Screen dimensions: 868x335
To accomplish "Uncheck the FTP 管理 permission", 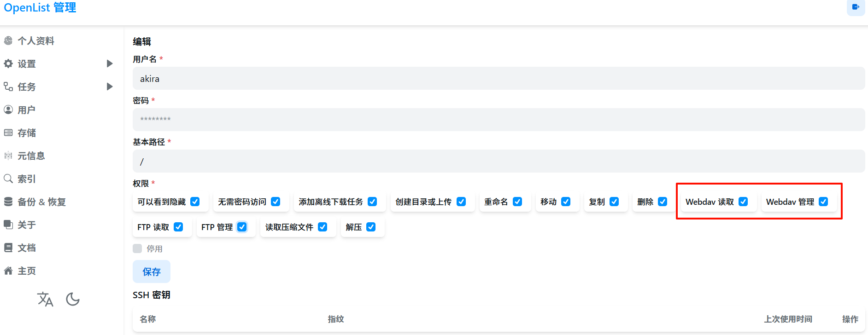I will (x=242, y=227).
